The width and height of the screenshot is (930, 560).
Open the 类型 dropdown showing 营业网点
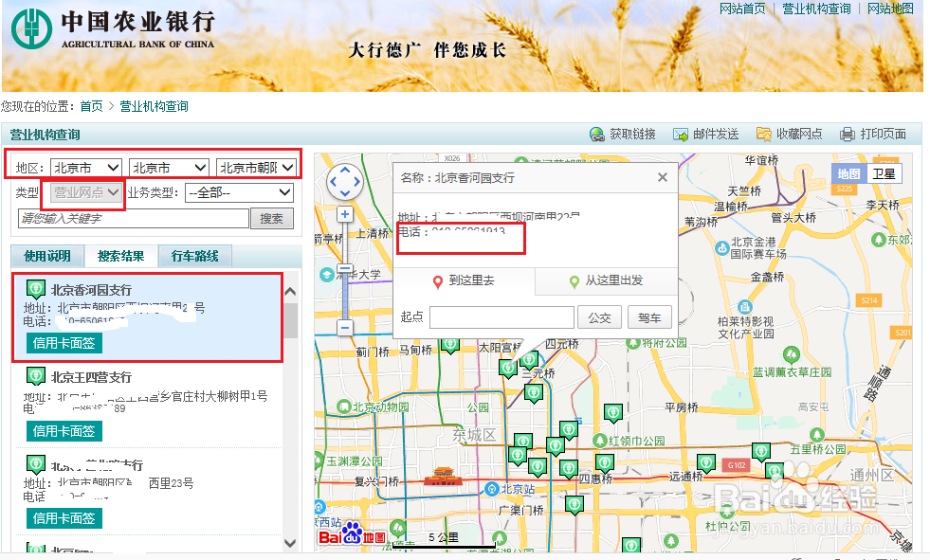click(x=86, y=192)
